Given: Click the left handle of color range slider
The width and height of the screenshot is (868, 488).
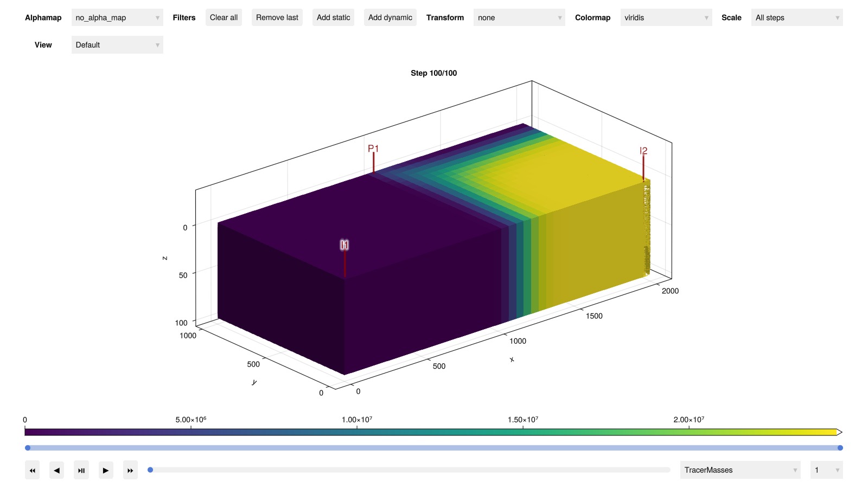Looking at the screenshot, I should click(x=28, y=448).
